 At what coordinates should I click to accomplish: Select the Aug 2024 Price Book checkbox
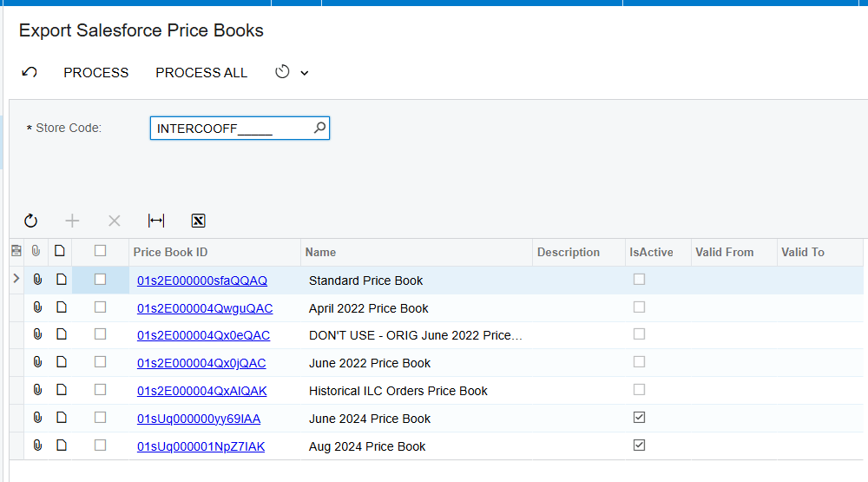coord(100,445)
